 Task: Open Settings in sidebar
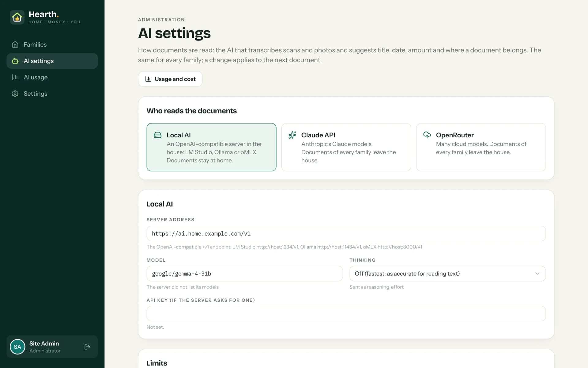click(x=52, y=94)
